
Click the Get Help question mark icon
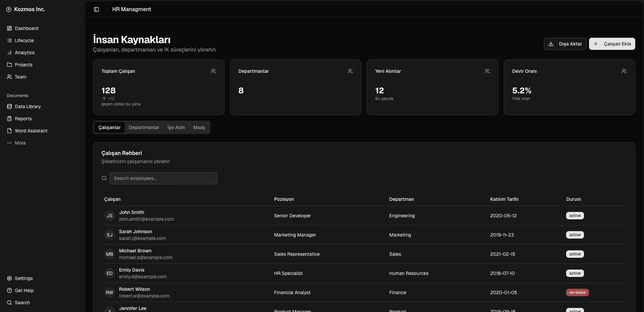(x=9, y=290)
